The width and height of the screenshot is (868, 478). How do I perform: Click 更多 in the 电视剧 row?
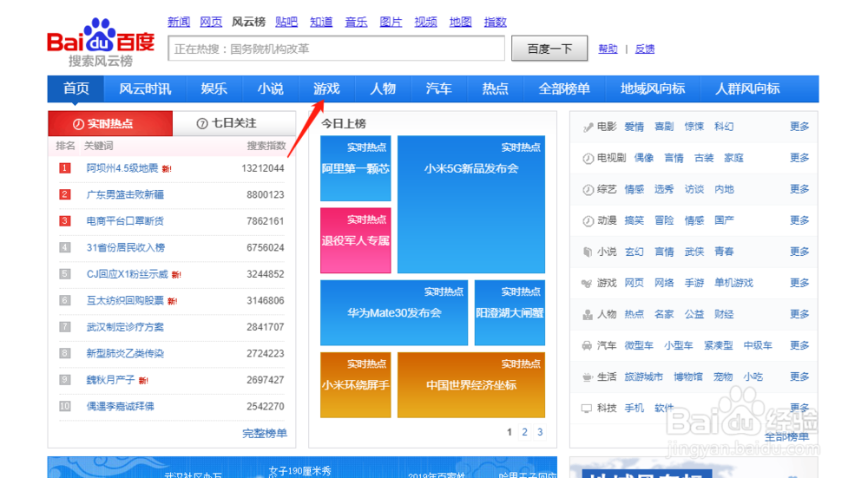tap(799, 158)
